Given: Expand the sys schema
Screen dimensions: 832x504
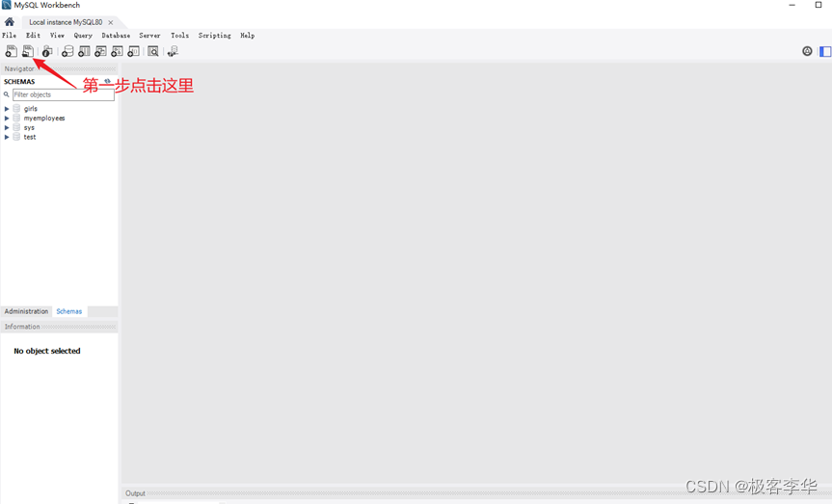Looking at the screenshot, I should pyautogui.click(x=7, y=127).
